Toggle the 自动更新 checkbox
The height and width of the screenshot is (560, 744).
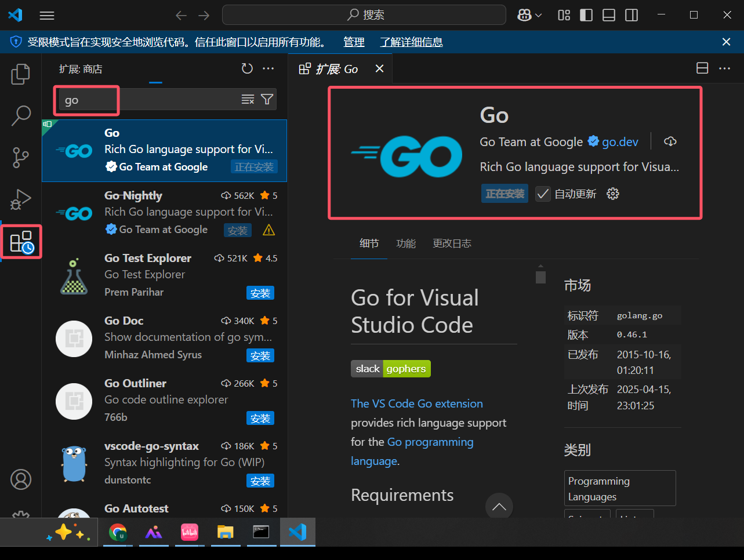click(x=543, y=194)
